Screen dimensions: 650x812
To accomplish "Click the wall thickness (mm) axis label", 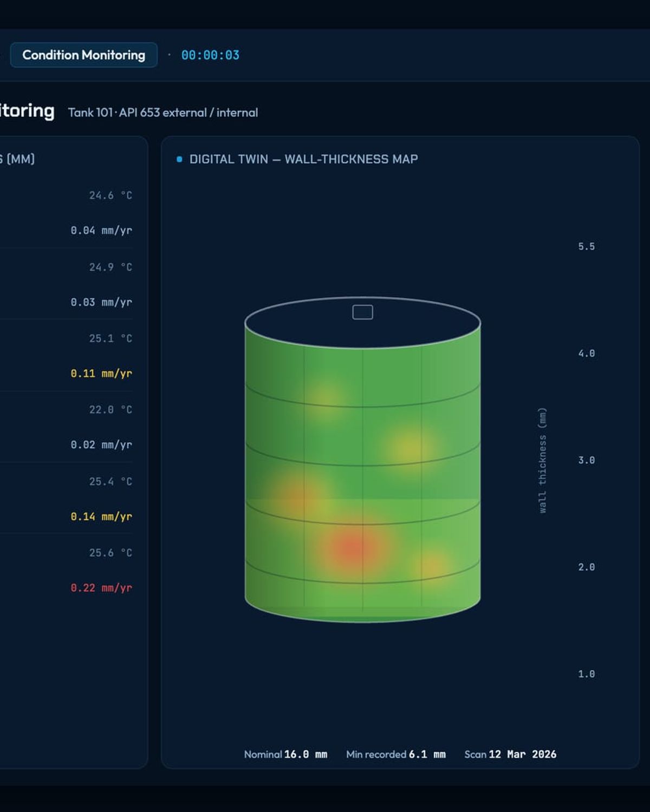I will (542, 460).
